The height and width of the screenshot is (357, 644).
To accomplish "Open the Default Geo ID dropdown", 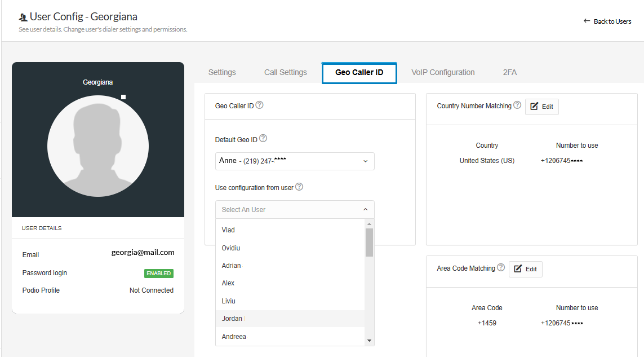I will (294, 161).
